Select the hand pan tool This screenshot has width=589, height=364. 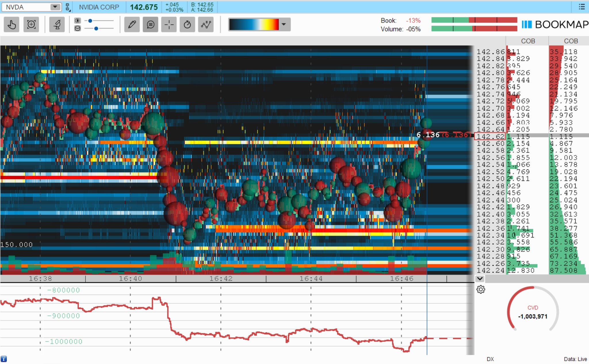(12, 25)
